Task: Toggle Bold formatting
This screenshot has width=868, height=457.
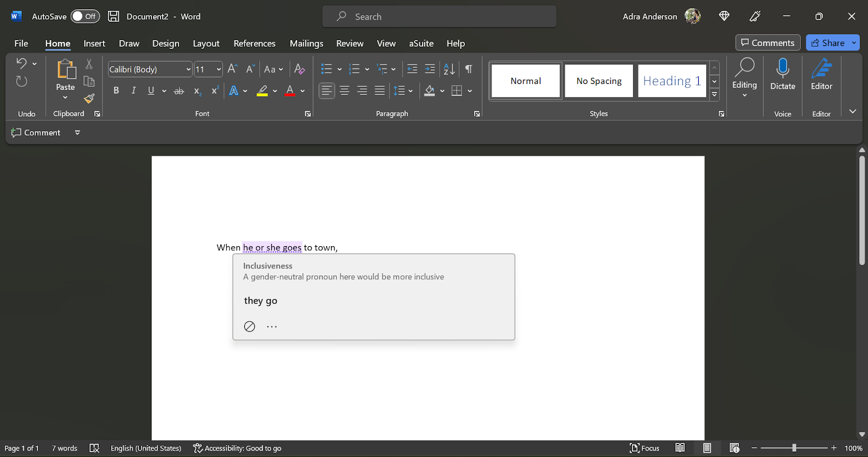Action: [x=116, y=91]
